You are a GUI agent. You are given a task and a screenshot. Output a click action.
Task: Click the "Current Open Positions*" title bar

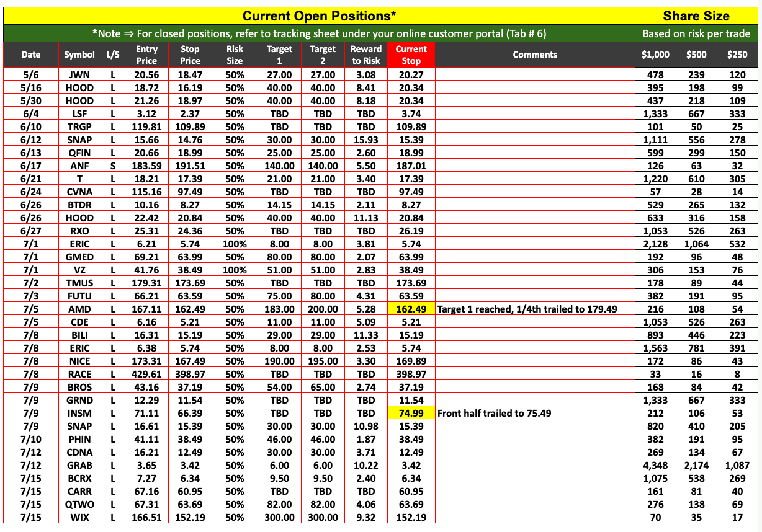click(x=319, y=16)
